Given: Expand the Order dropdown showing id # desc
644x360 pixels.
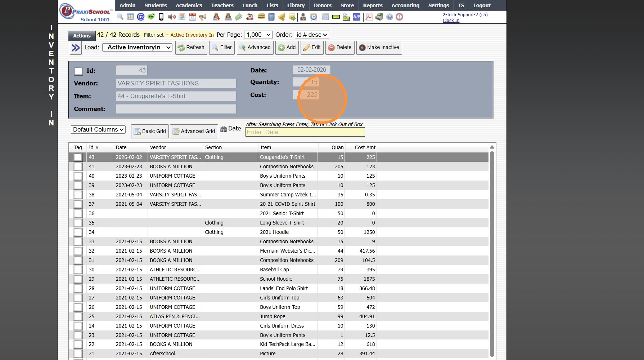Looking at the screenshot, I should (312, 35).
